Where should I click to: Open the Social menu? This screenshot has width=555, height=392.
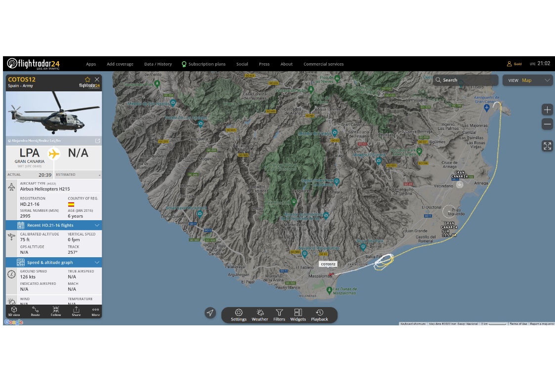[242, 64]
